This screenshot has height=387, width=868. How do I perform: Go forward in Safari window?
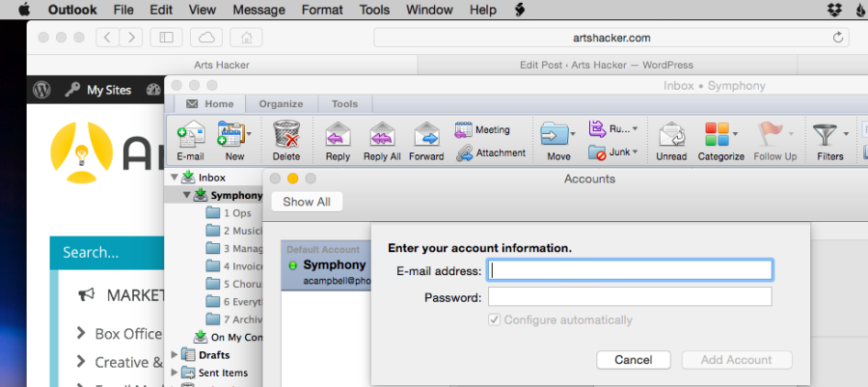[x=130, y=37]
